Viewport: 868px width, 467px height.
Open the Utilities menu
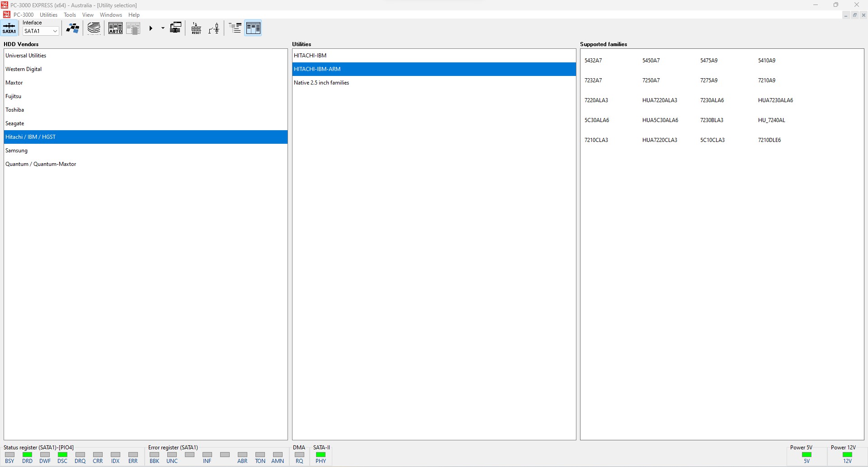pos(48,15)
